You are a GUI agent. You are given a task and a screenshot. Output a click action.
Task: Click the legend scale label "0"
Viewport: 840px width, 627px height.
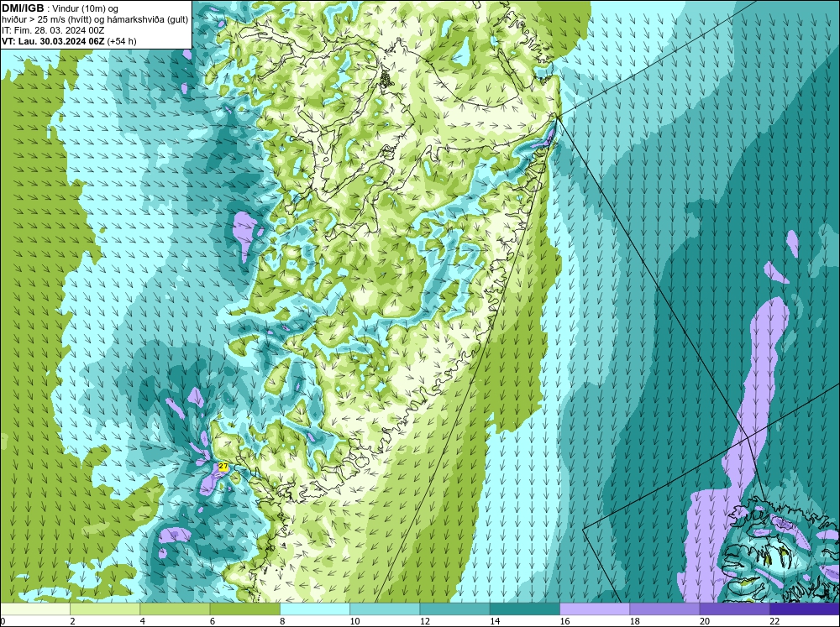click(3, 621)
